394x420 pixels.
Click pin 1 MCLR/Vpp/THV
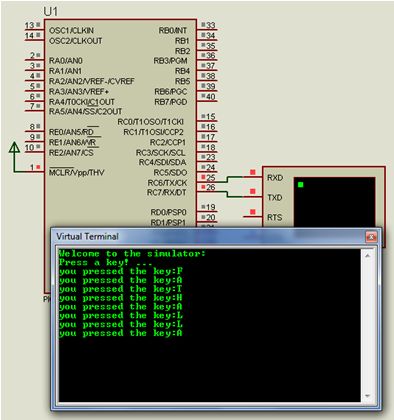tap(34, 167)
